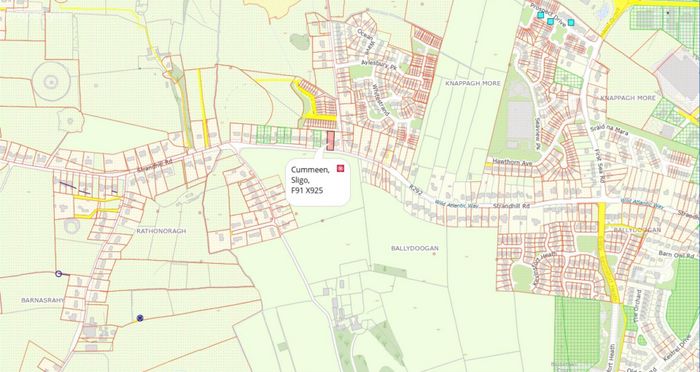Click the Cummeen, Sligo, F91 X925 address popup

pos(318,181)
